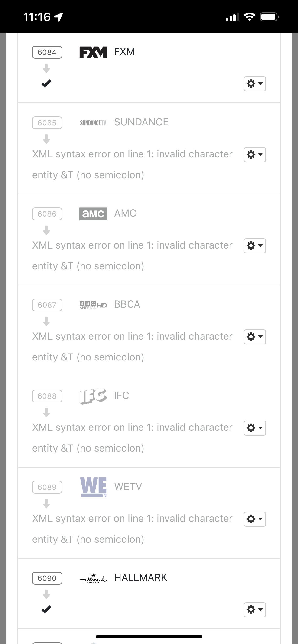Show the options menu for WETV
This screenshot has height=644, width=298.
click(255, 519)
